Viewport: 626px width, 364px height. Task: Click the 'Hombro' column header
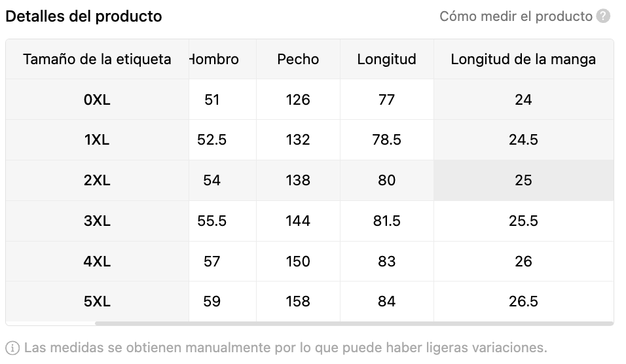point(215,60)
